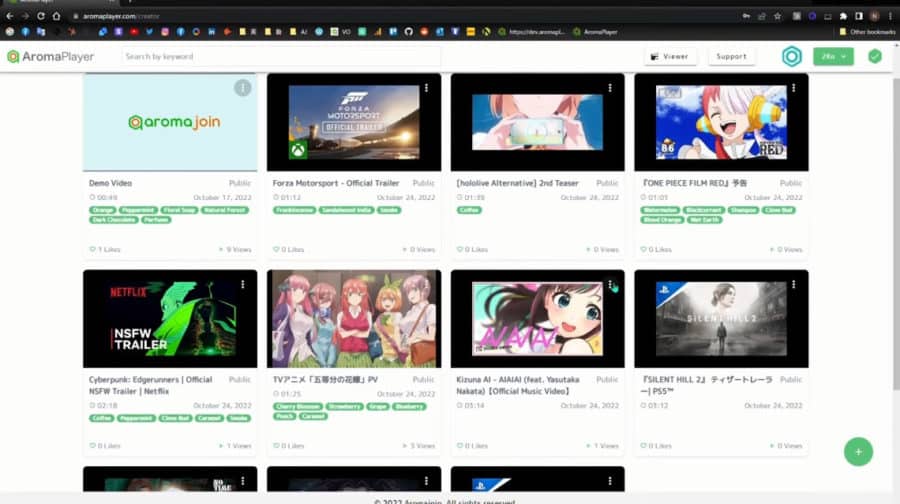Screen dimensions: 900x504
Task: Like the SILENT HILL 2 heart icon
Action: (643, 445)
